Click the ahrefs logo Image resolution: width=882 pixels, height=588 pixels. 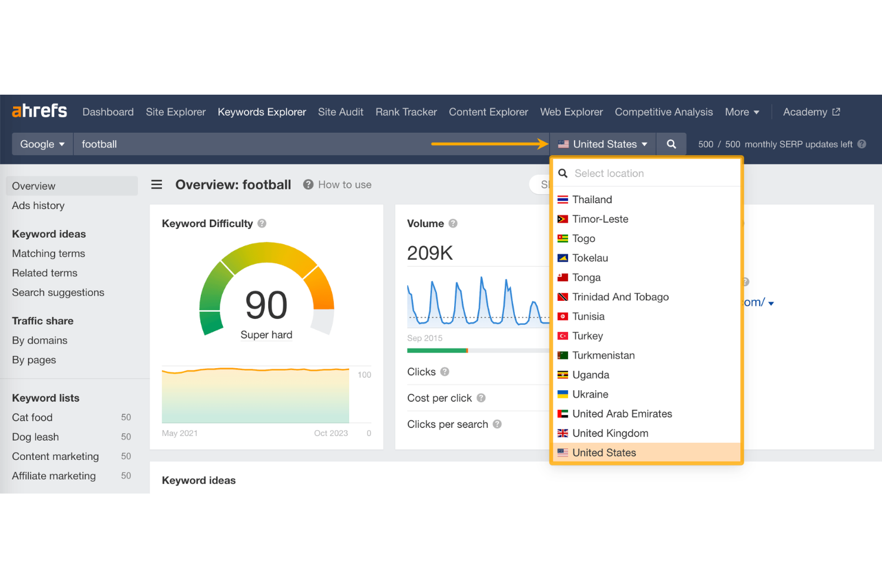(39, 110)
